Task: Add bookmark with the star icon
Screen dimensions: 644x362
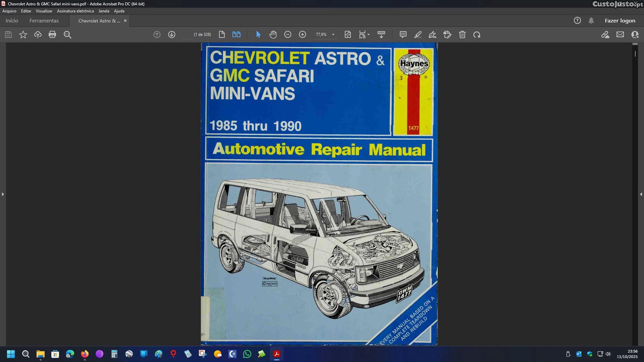Action: 23,35
